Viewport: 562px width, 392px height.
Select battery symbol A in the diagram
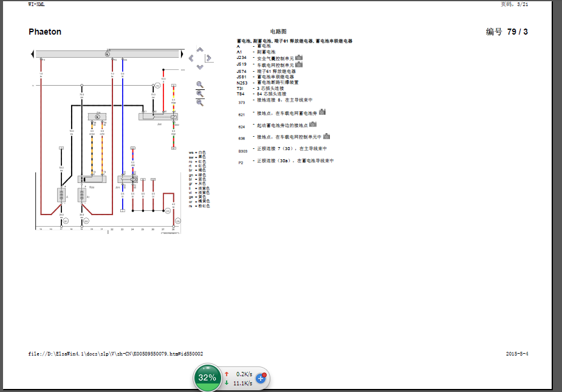[x=61, y=195]
